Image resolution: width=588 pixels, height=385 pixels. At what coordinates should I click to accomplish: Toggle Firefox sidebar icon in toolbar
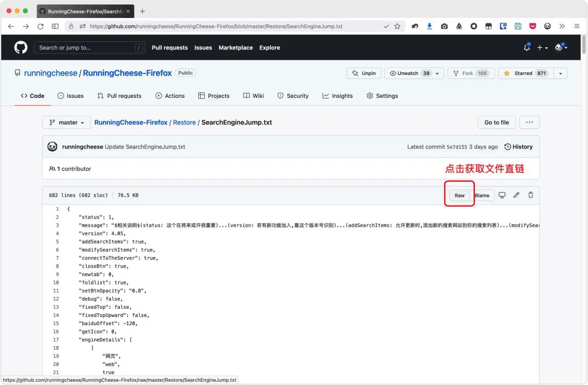tap(55, 26)
